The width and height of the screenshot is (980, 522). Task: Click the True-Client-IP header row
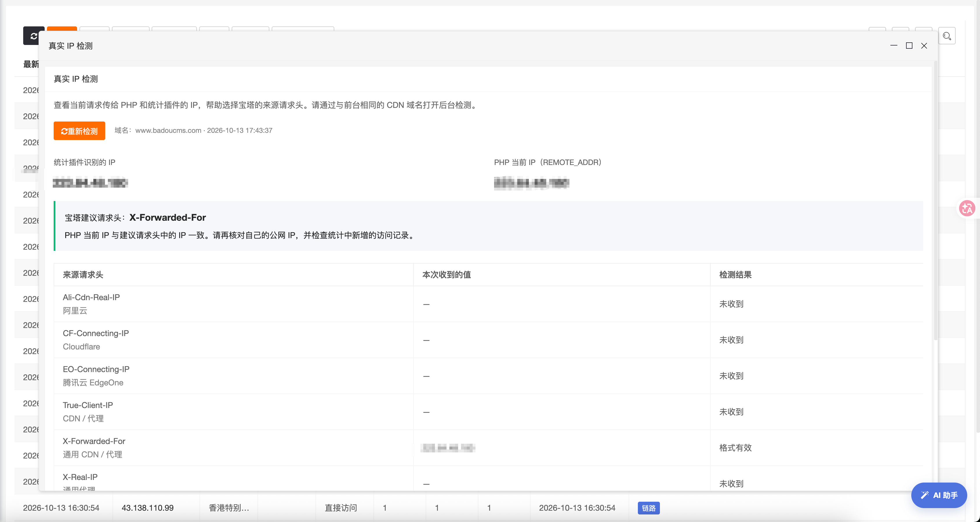coord(489,412)
